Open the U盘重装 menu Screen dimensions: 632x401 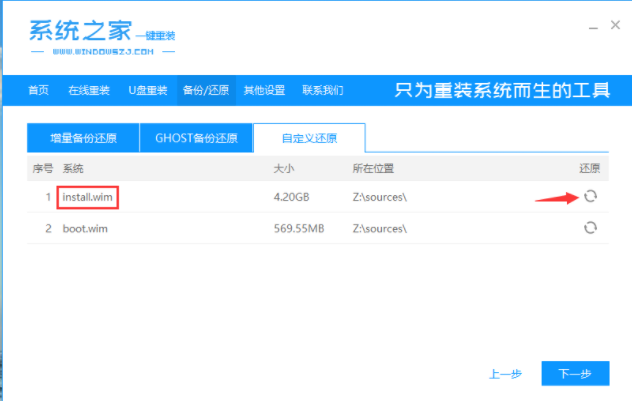pos(147,91)
